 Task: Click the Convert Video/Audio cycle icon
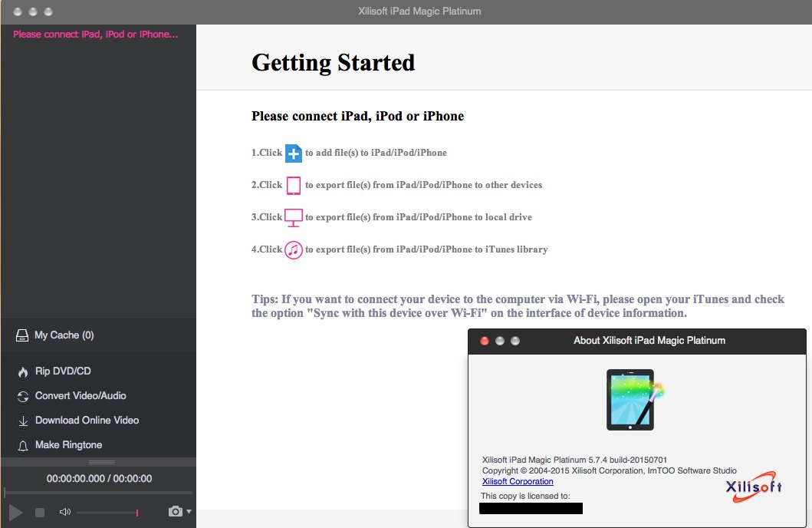pyautogui.click(x=23, y=397)
